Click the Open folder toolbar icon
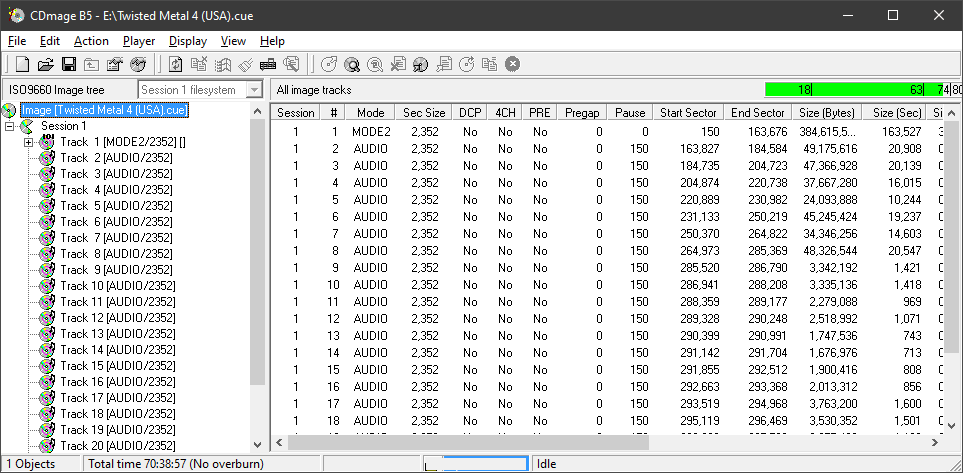Viewport: 963px width, 473px height. coord(45,64)
